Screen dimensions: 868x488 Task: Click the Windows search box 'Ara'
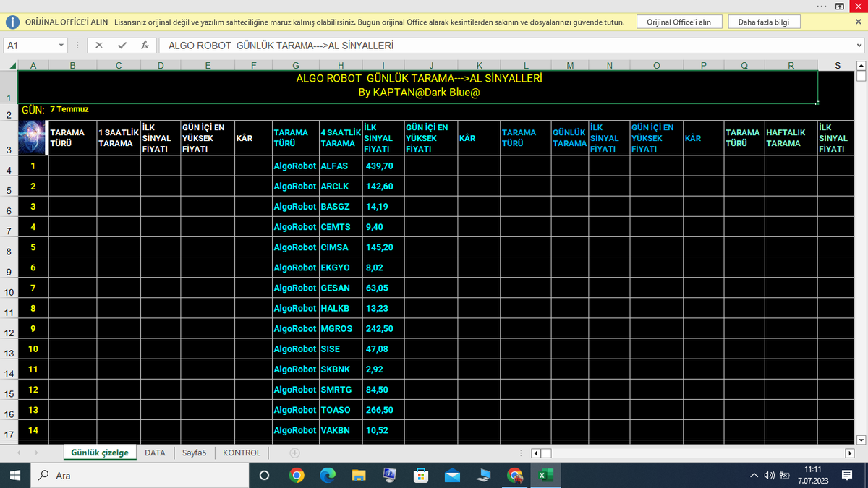[x=140, y=475]
